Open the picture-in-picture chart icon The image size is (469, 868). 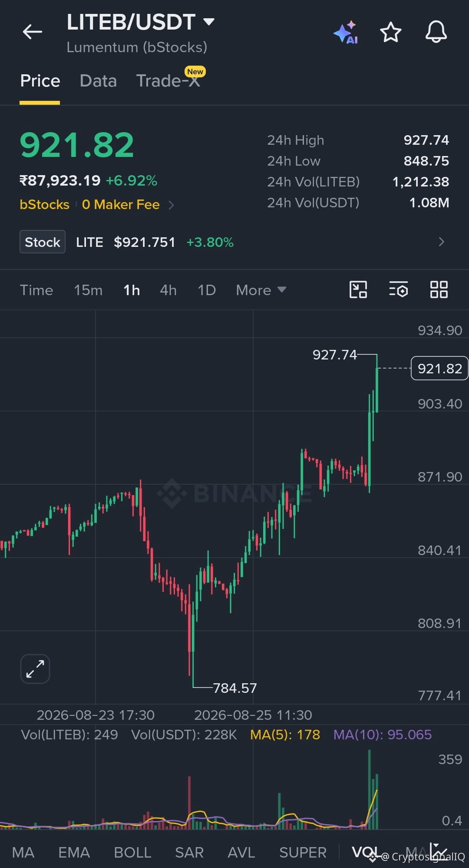[358, 289]
